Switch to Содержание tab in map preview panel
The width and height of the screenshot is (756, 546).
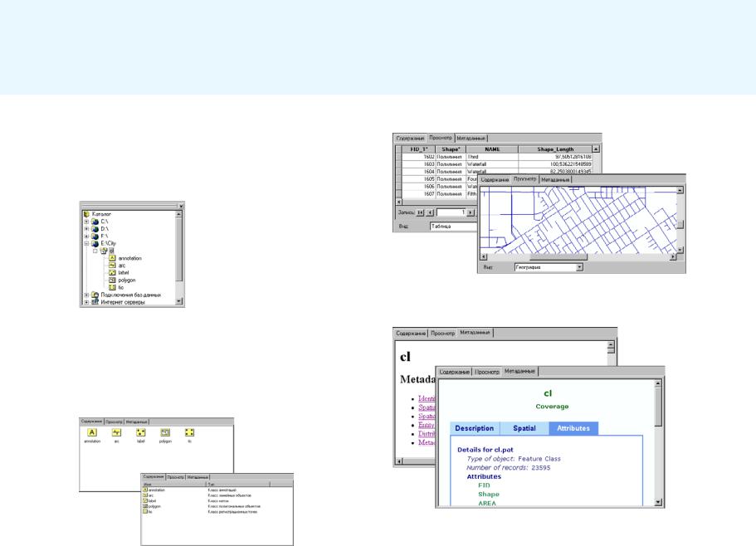click(495, 180)
